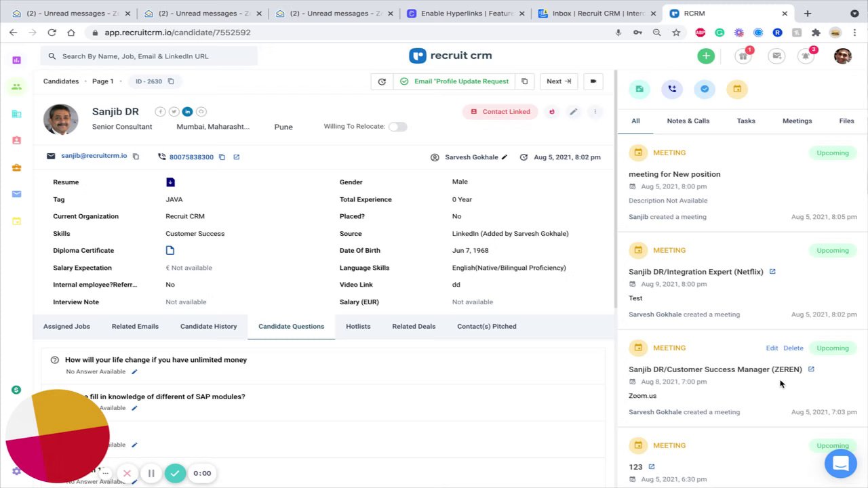Open Customer Success Manager (ZEREN) meeting link icon
The image size is (868, 488).
coord(811,369)
